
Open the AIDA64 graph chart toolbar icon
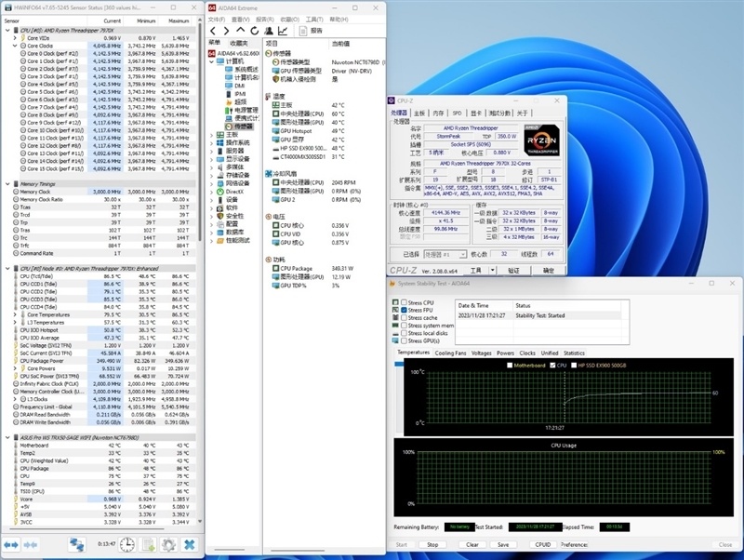pos(282,30)
